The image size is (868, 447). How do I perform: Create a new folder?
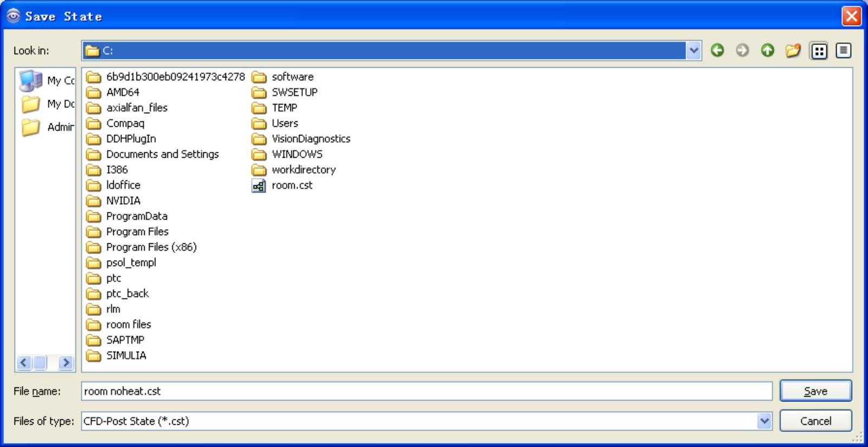(793, 50)
